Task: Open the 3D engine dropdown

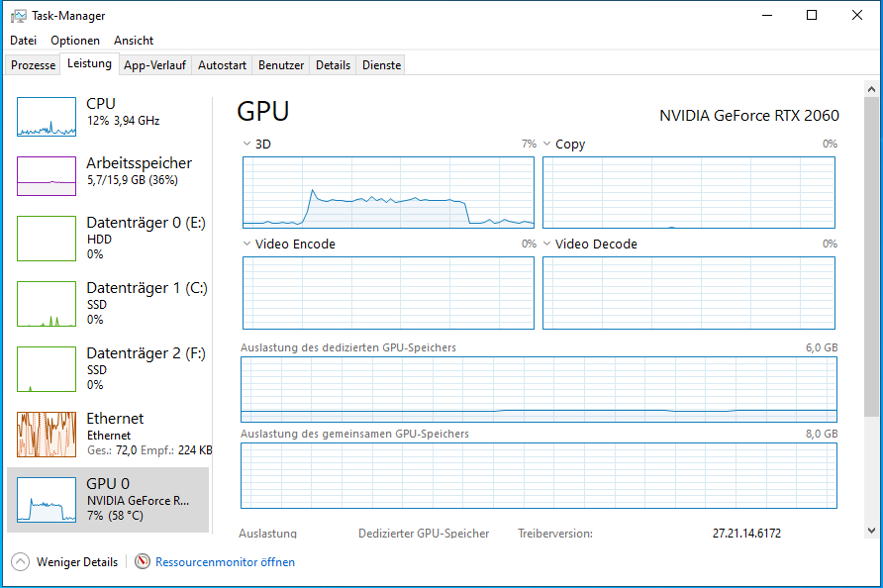Action: click(247, 145)
